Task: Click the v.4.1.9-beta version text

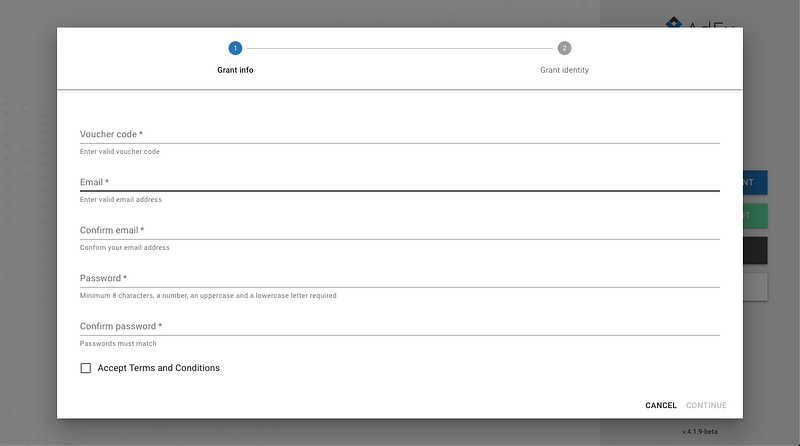Action: tap(699, 432)
